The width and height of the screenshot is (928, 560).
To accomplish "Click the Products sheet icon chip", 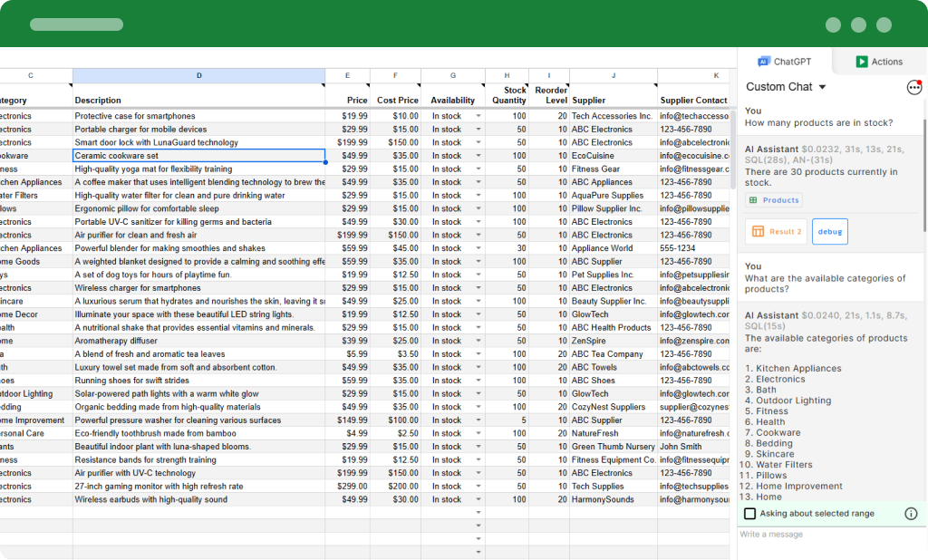I will click(x=754, y=200).
